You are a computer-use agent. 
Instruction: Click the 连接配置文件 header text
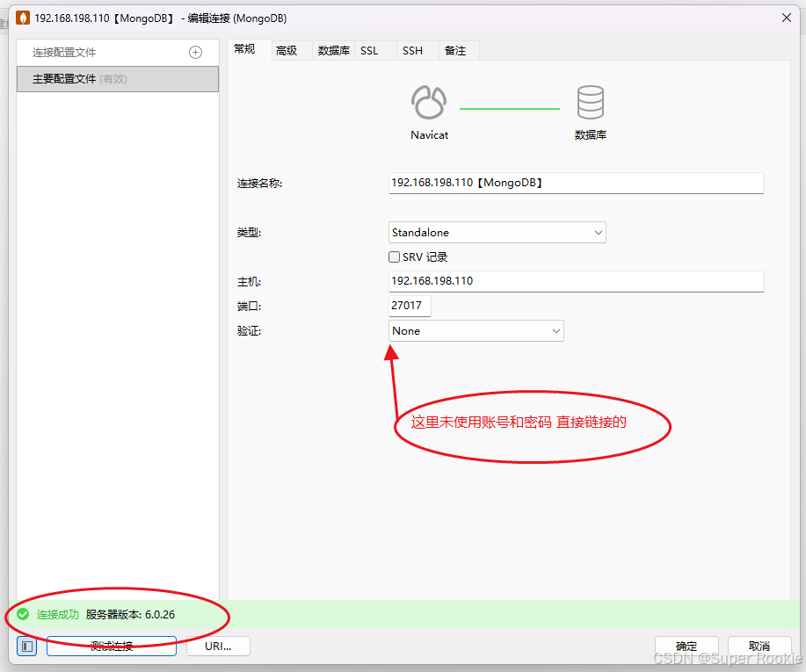tap(64, 53)
